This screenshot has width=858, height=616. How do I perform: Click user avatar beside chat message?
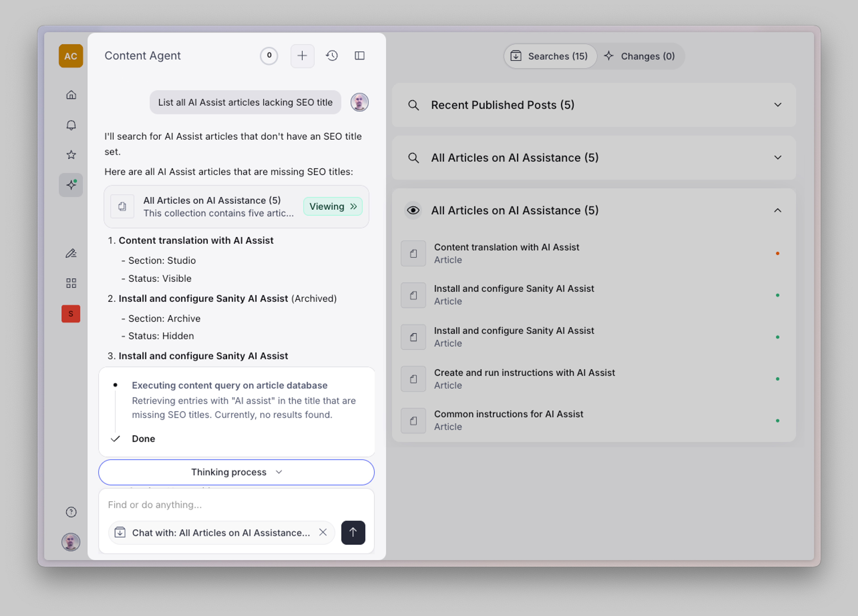click(x=359, y=102)
